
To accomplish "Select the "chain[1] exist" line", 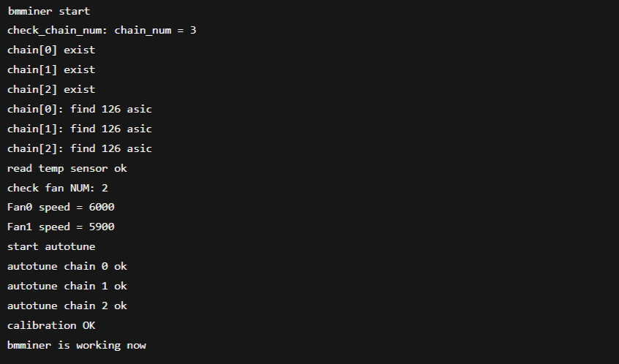I will click(51, 70).
